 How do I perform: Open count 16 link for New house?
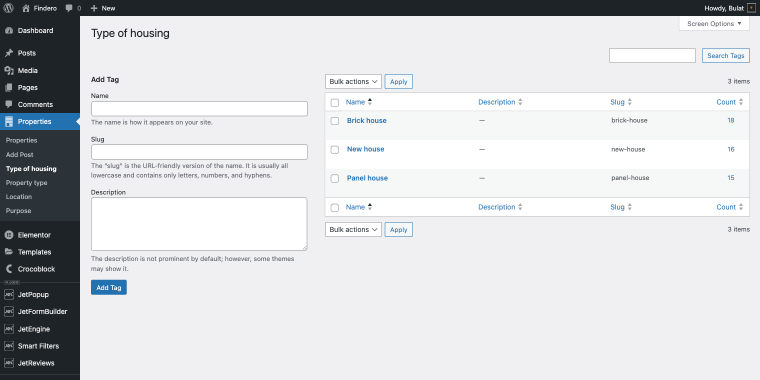[x=731, y=149]
